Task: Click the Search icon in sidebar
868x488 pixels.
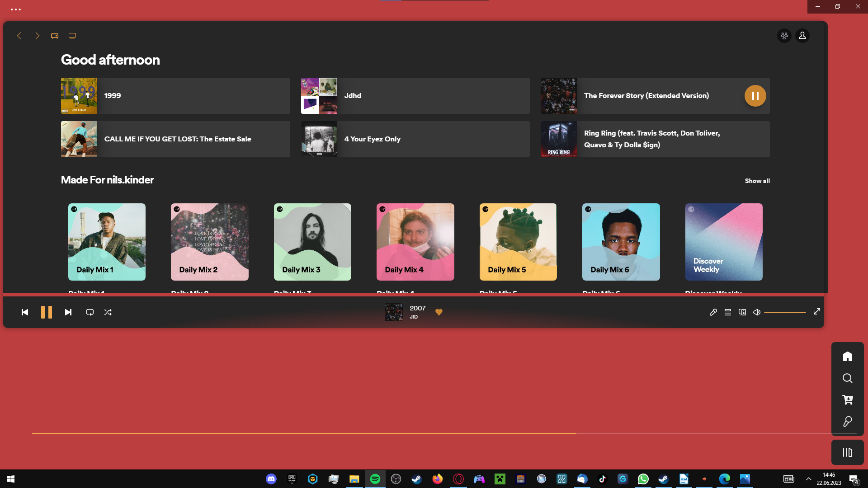Action: (847, 378)
